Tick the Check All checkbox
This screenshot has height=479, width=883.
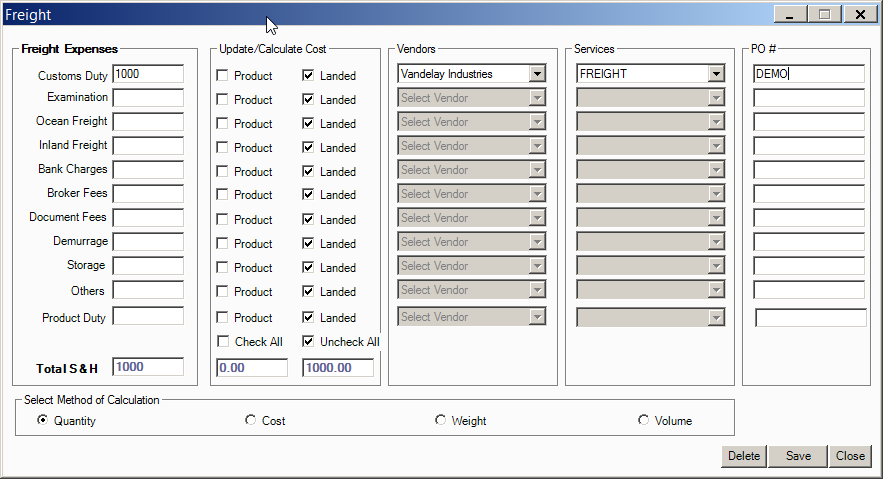click(223, 342)
